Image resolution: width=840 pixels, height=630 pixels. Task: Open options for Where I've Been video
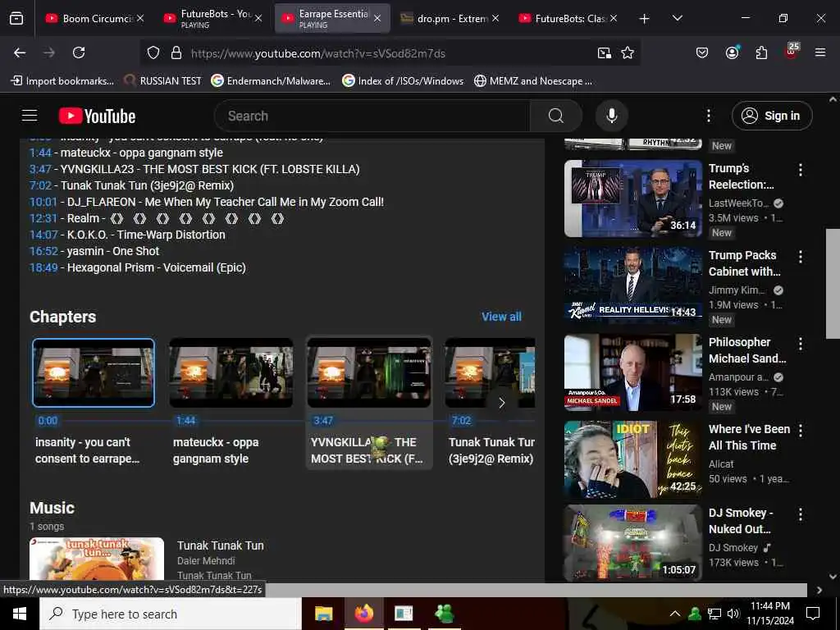click(x=801, y=430)
